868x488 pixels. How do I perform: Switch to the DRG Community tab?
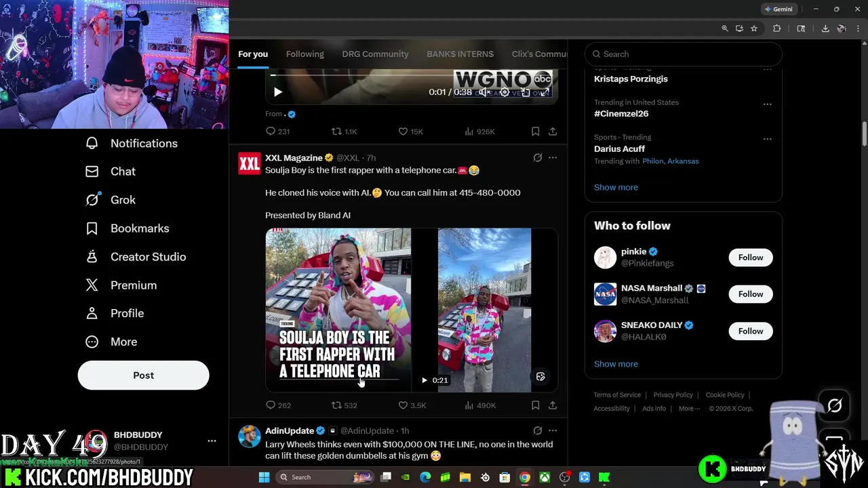(375, 54)
